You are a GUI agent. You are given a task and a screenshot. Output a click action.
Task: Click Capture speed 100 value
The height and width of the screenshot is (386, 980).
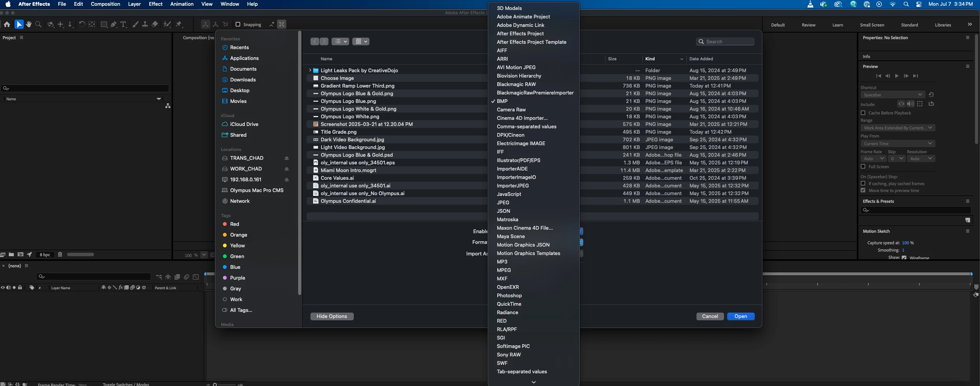tap(906, 243)
